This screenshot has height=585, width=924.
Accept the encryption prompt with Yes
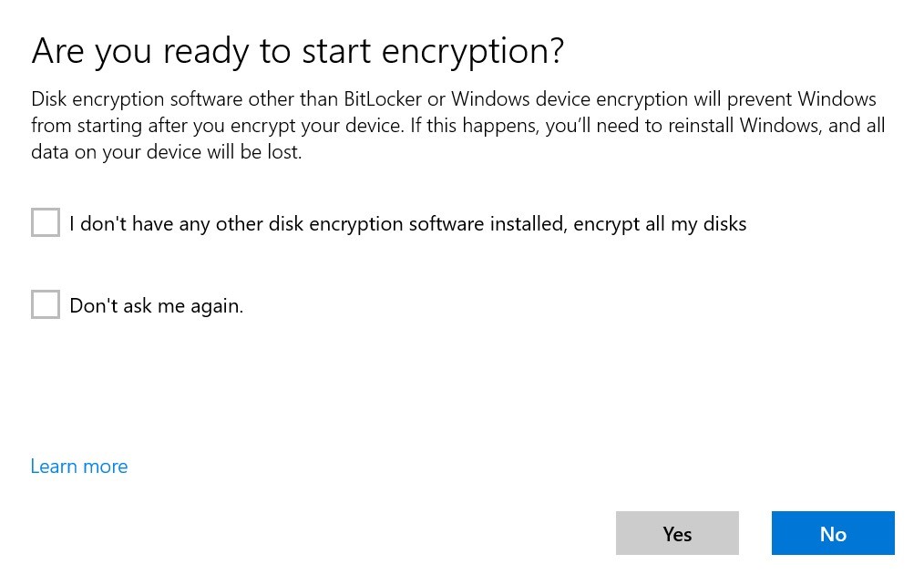point(677,533)
